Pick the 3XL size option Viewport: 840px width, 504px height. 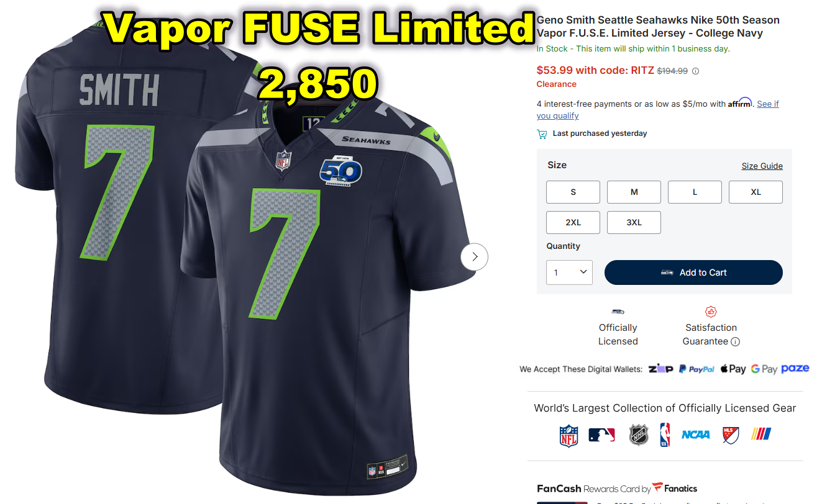pyautogui.click(x=634, y=222)
